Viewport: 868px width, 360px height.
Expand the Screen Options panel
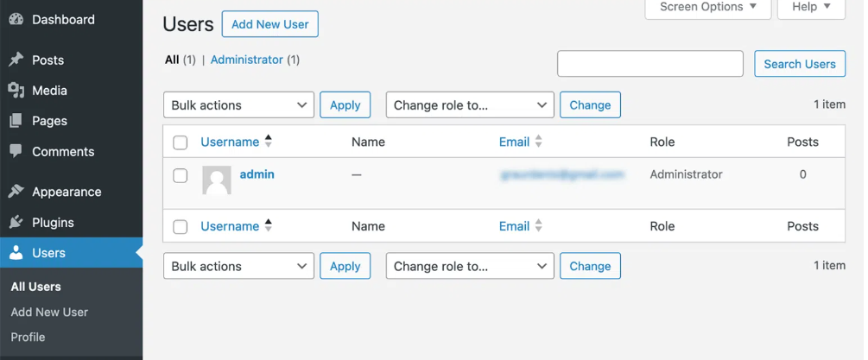(708, 7)
